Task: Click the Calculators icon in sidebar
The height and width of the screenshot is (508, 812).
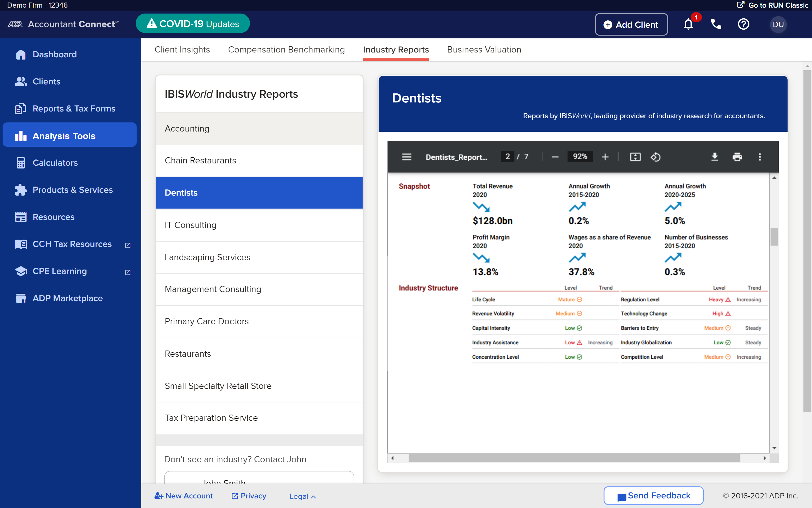Action: pos(21,163)
